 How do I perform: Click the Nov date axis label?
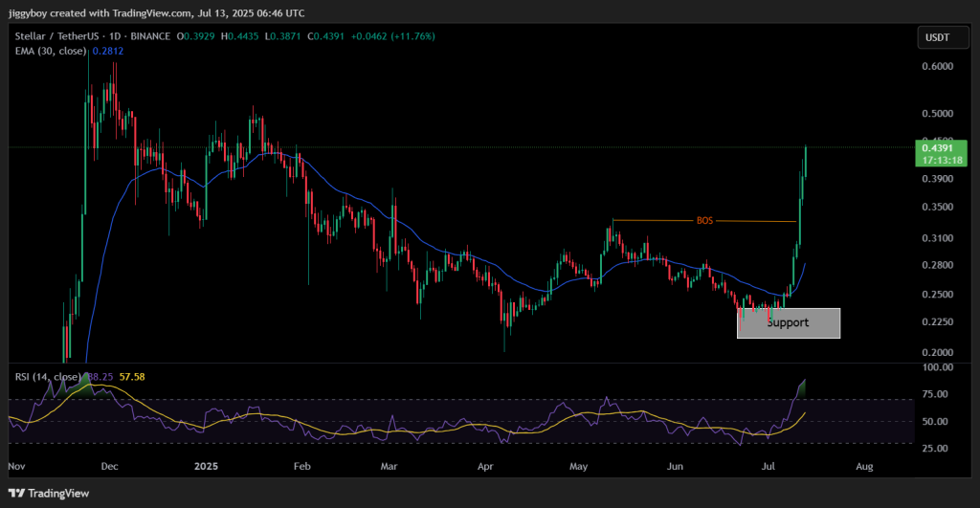(16, 466)
